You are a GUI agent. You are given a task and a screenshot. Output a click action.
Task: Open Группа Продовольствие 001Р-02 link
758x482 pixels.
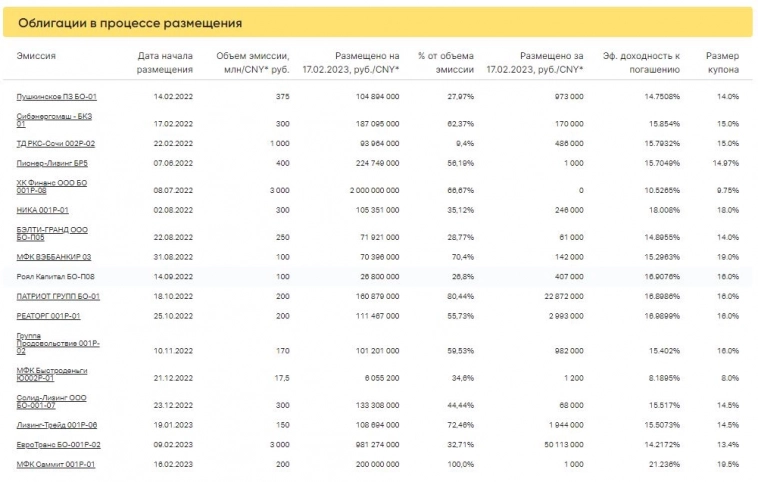58,343
